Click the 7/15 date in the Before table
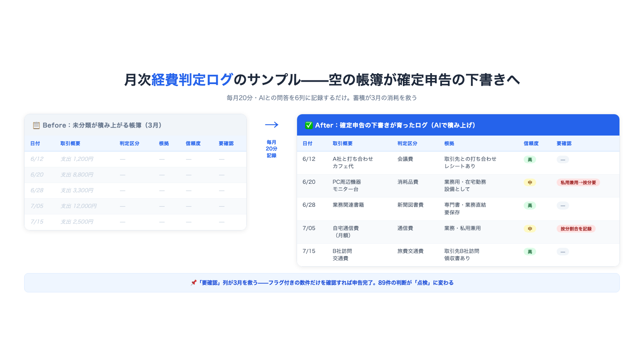 (37, 222)
